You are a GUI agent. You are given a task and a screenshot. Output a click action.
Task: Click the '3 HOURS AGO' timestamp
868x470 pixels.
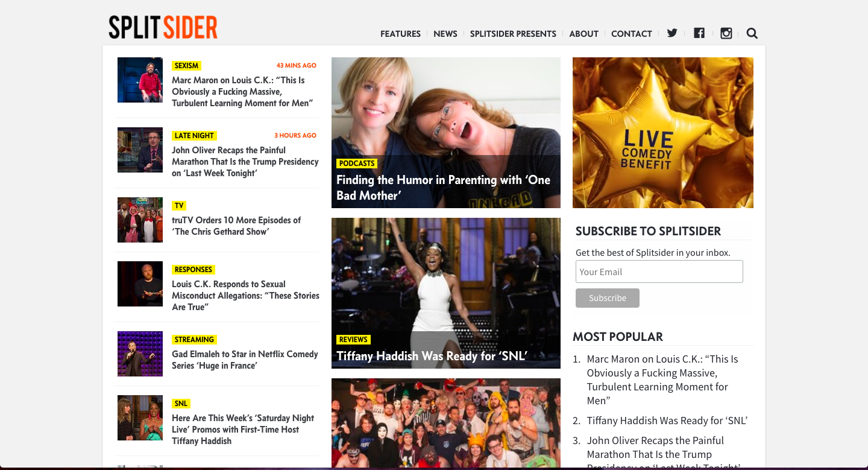[x=295, y=135]
